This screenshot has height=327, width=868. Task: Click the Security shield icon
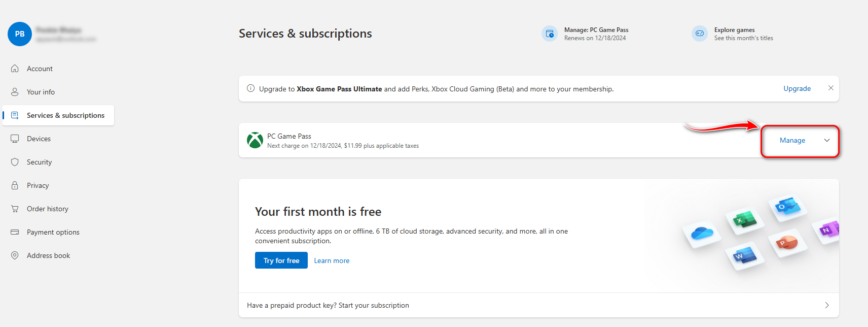15,162
